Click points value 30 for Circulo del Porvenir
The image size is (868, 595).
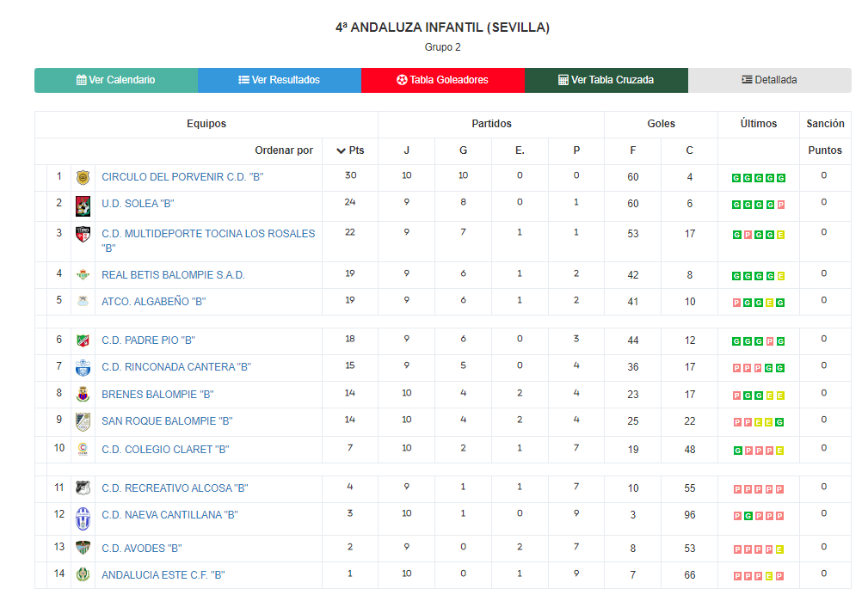[350, 175]
